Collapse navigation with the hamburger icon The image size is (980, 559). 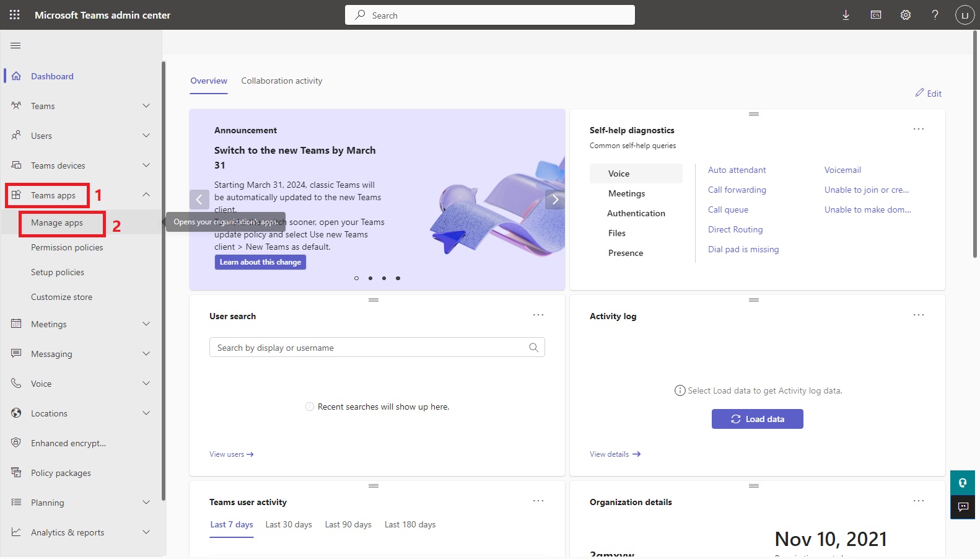click(16, 45)
